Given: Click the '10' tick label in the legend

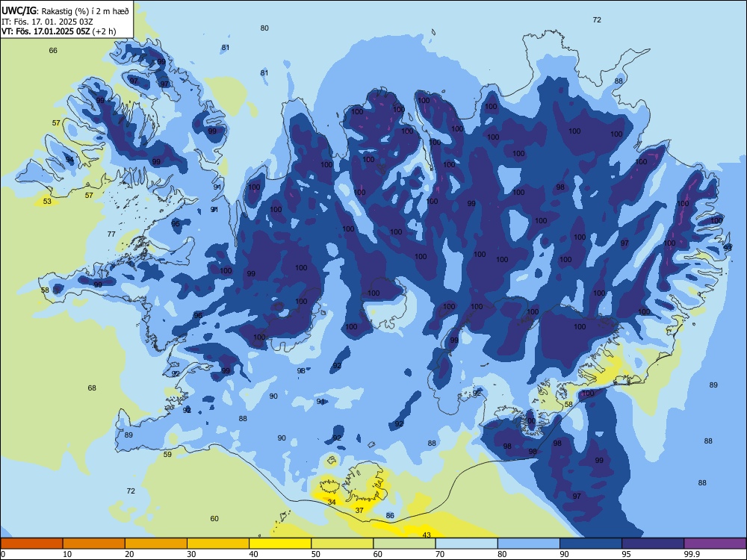Looking at the screenshot, I should click(67, 554).
